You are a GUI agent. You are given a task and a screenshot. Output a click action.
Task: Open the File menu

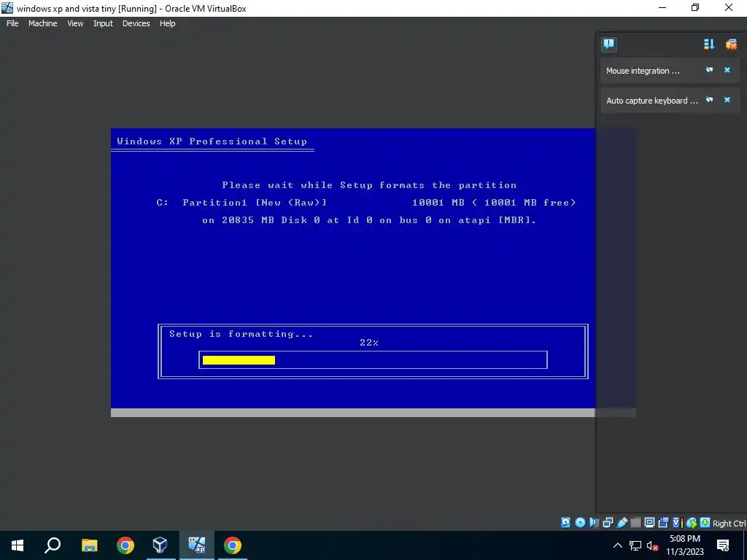click(x=12, y=23)
